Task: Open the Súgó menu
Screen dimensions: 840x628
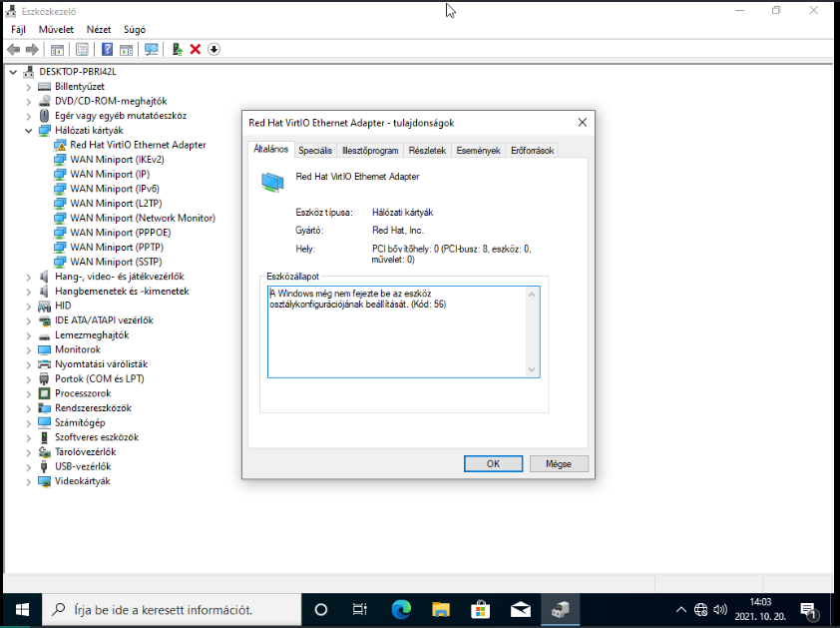Action: 135,30
